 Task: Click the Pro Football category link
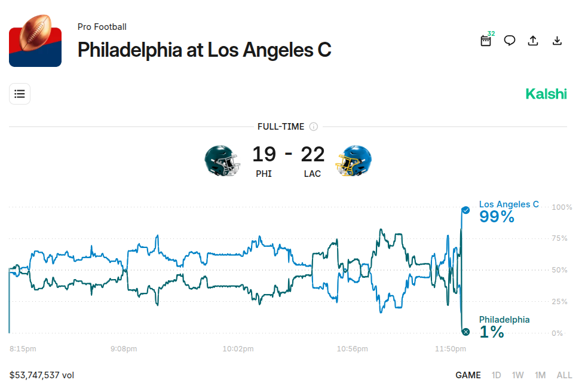[x=102, y=27]
